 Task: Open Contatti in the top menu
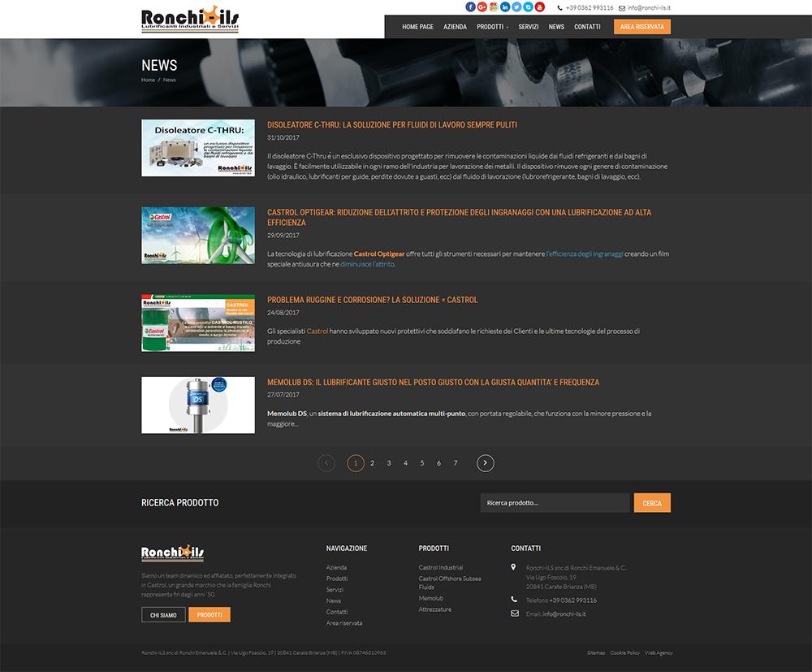tap(587, 27)
